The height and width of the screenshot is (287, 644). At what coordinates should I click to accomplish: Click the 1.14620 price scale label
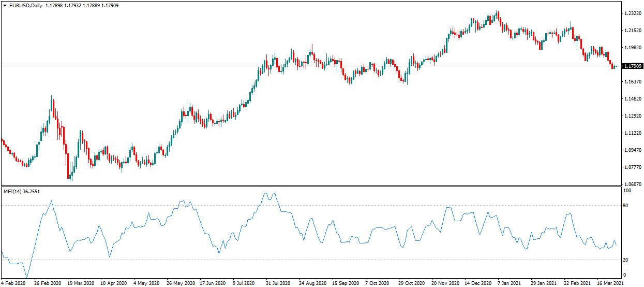[633, 99]
